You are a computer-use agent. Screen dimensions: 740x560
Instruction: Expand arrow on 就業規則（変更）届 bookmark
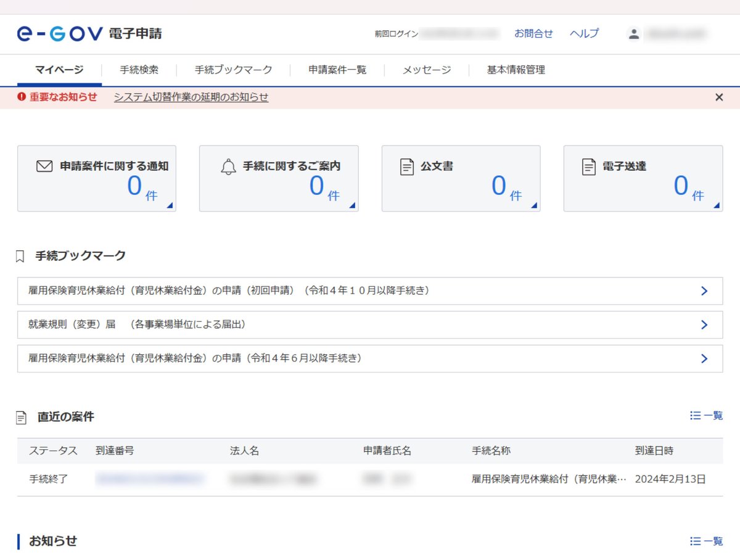[x=705, y=324]
